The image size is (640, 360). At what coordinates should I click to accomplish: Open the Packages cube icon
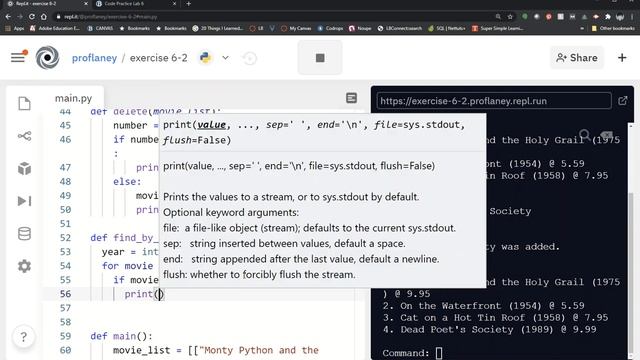(24, 168)
